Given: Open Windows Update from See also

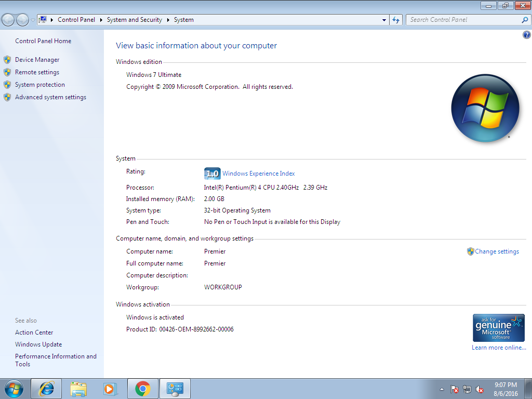Looking at the screenshot, I should coord(38,344).
